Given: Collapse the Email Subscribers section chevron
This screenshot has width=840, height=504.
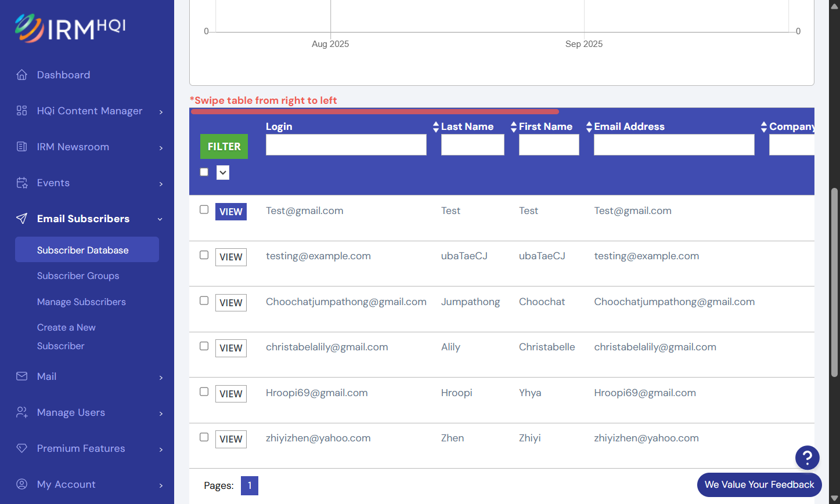Looking at the screenshot, I should pos(160,219).
